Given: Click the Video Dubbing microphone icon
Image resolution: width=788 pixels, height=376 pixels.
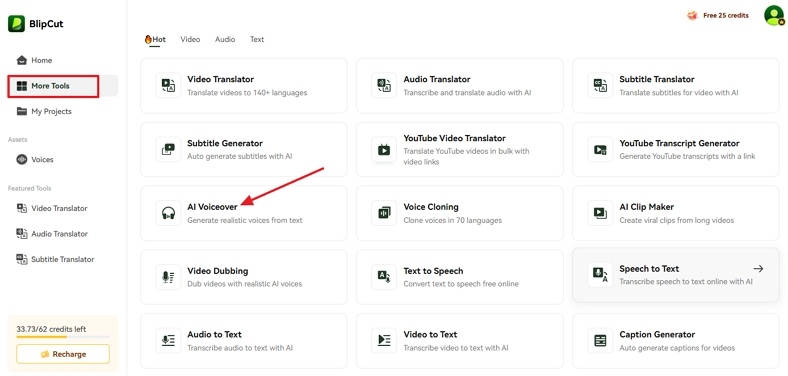Looking at the screenshot, I should coord(168,277).
